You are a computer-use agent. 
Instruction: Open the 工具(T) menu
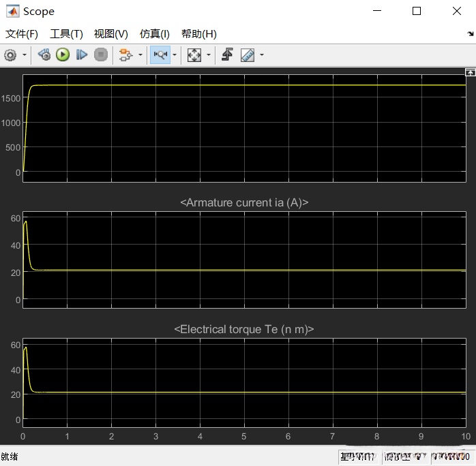pyautogui.click(x=66, y=34)
